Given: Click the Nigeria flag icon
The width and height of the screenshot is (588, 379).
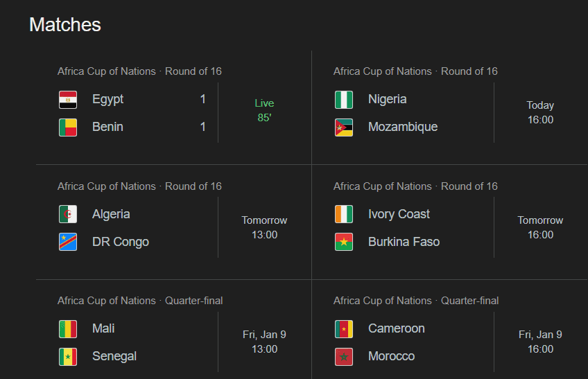Looking at the screenshot, I should click(343, 100).
